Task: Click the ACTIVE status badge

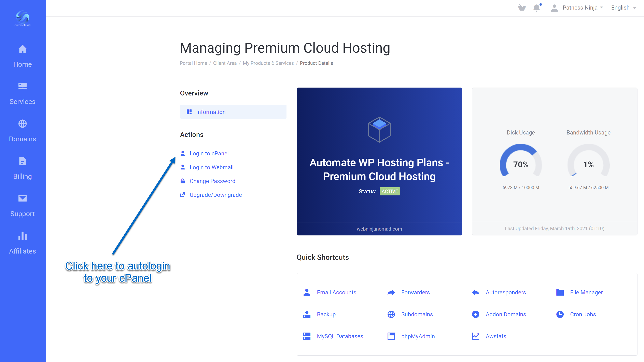Action: [x=390, y=191]
